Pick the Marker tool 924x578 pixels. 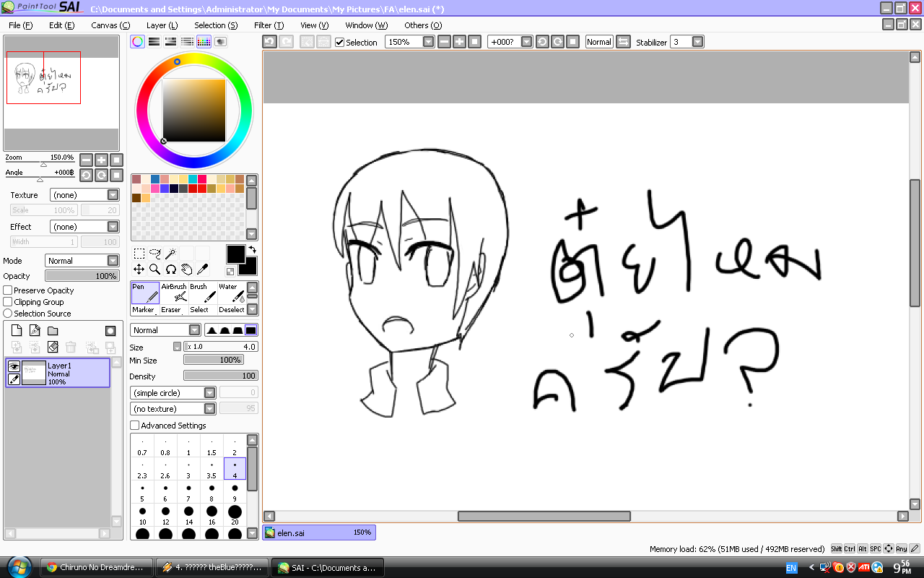145,310
